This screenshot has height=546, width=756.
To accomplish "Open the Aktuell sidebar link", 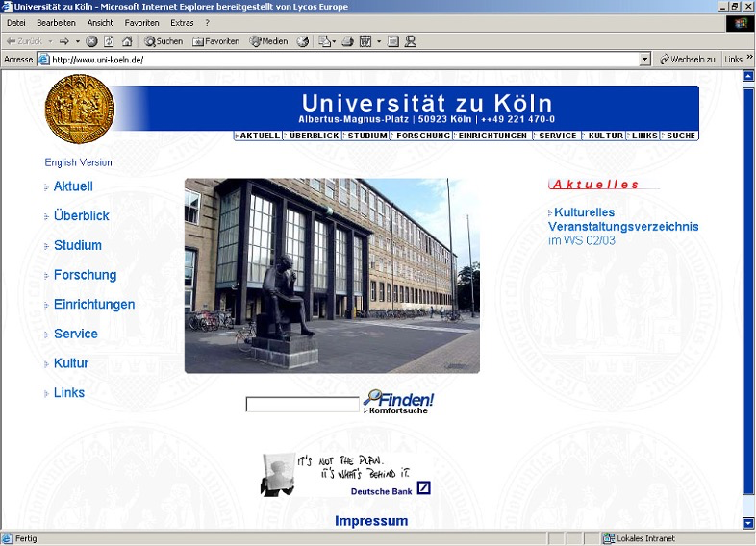I will (x=73, y=186).
